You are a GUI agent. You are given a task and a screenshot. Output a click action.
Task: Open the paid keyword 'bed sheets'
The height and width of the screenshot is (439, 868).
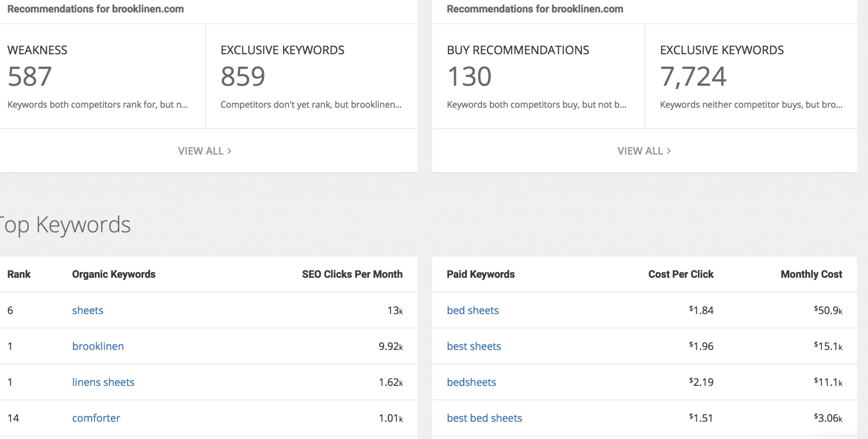pos(473,310)
